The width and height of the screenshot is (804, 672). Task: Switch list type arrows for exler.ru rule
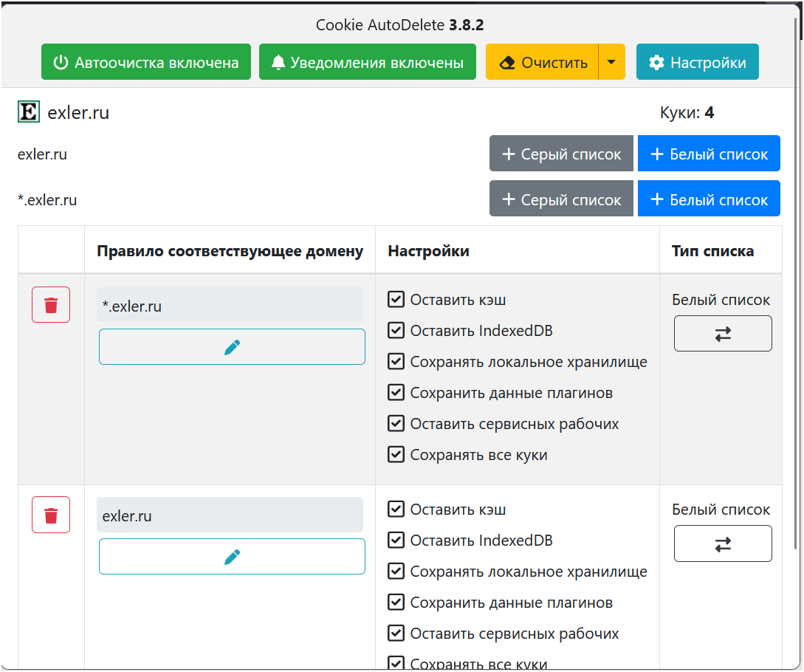pos(723,544)
